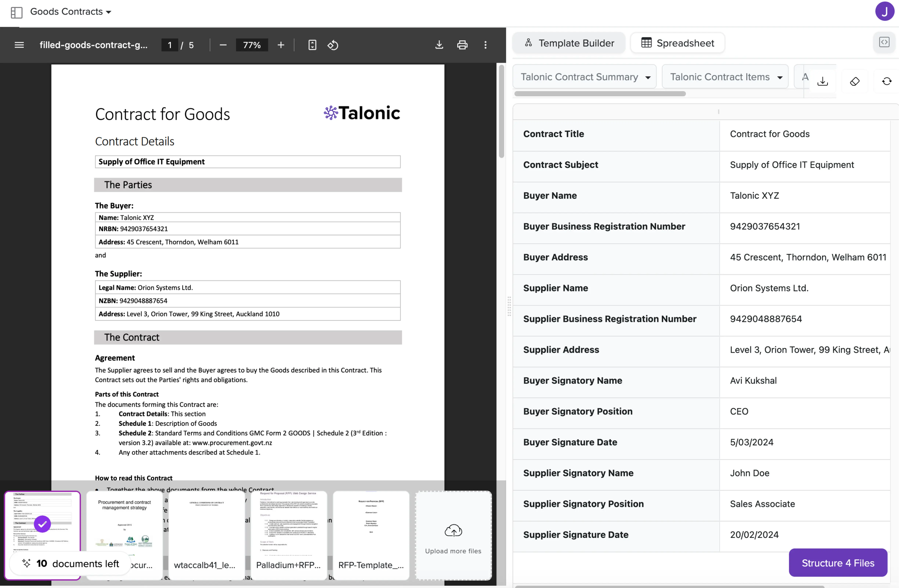Print the PDF document
This screenshot has width=899, height=588.
[x=462, y=45]
